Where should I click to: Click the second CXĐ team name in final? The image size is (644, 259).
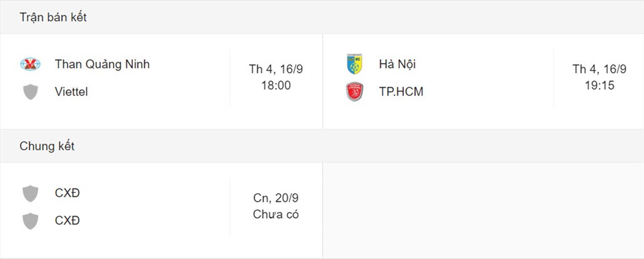point(67,221)
